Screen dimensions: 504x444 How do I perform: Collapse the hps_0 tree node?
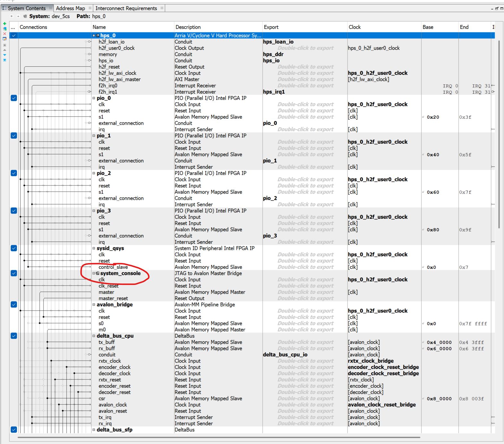pyautogui.click(x=94, y=36)
